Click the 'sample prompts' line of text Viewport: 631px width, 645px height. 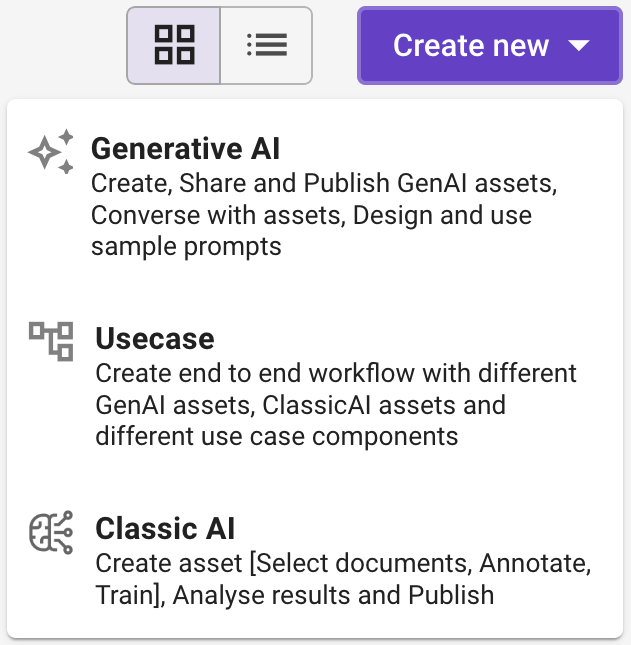186,247
